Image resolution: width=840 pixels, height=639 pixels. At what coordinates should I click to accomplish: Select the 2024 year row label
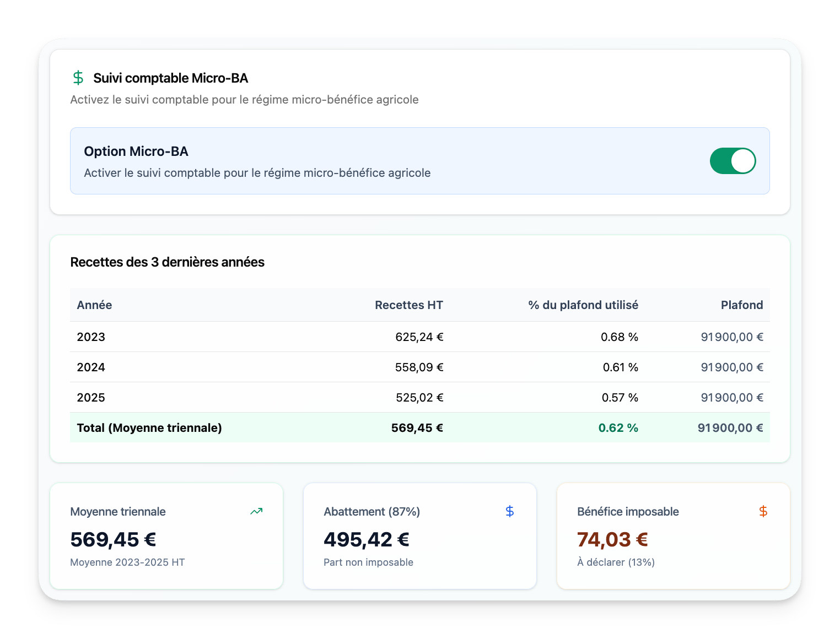click(x=91, y=367)
